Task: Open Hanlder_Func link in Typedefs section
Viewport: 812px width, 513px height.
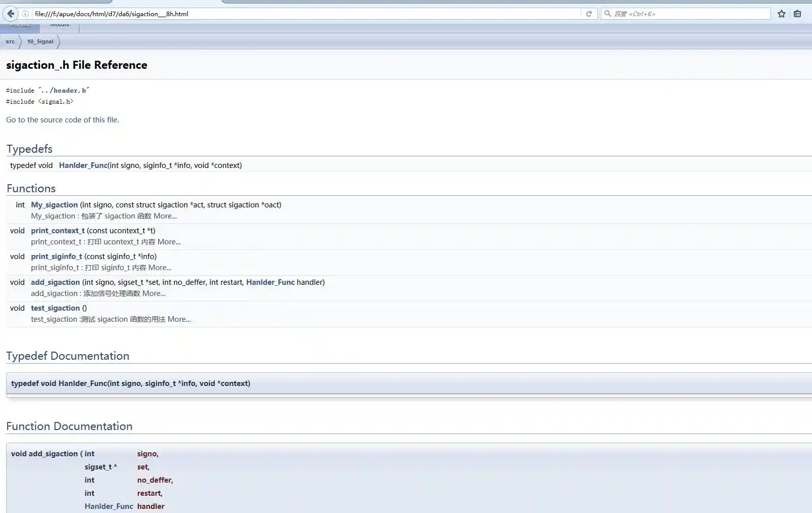Action: (83, 165)
